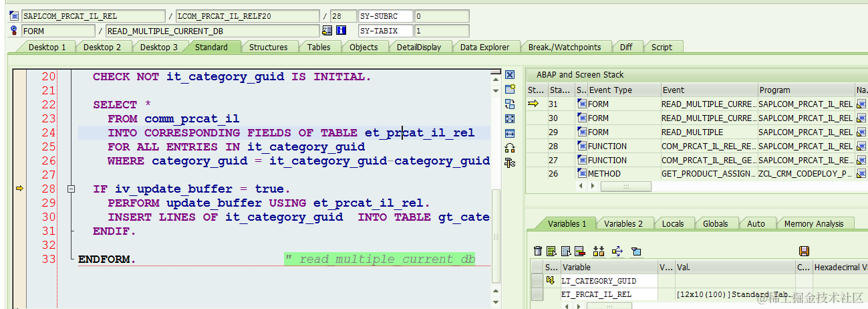Click the SY-SUBRC value field

click(441, 16)
